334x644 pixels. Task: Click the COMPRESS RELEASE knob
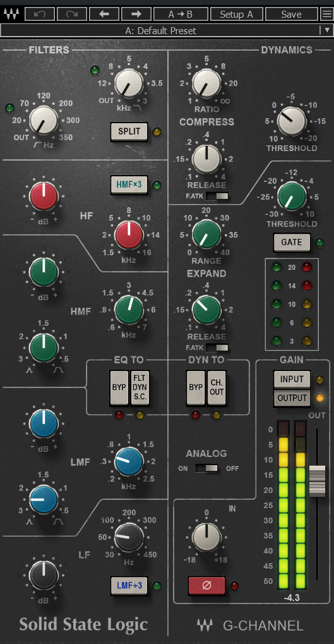coord(207,159)
